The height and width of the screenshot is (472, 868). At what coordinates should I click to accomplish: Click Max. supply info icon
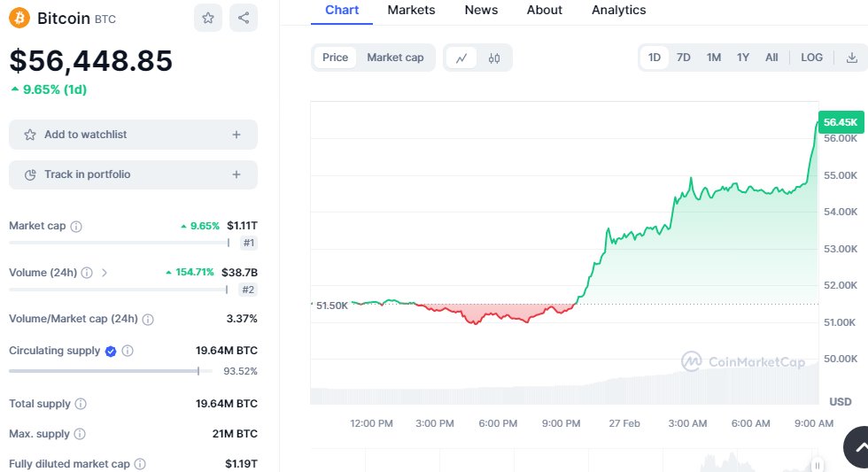(80, 434)
